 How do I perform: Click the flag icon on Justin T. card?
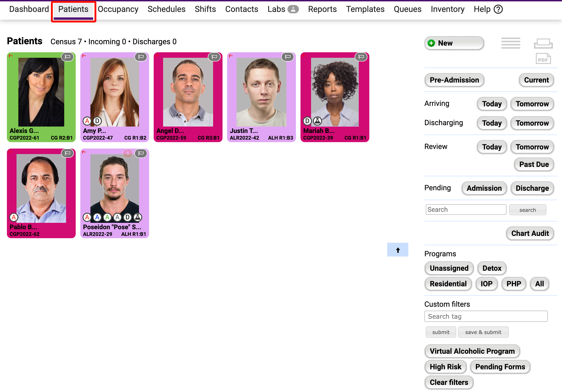coord(288,57)
